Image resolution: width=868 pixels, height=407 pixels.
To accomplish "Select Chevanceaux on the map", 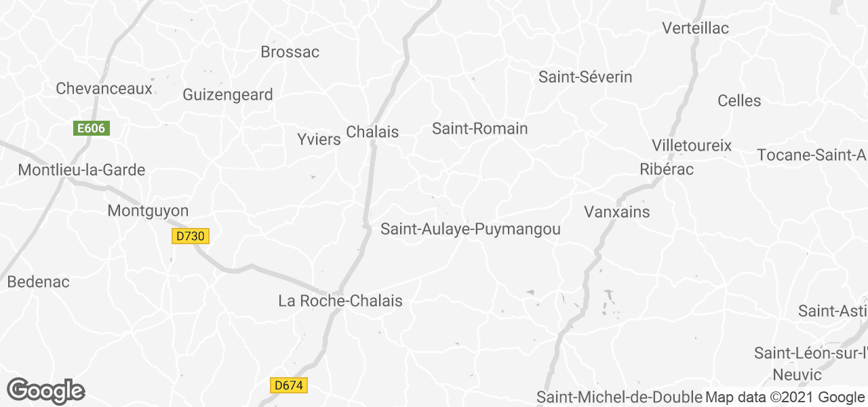I will pos(104,89).
